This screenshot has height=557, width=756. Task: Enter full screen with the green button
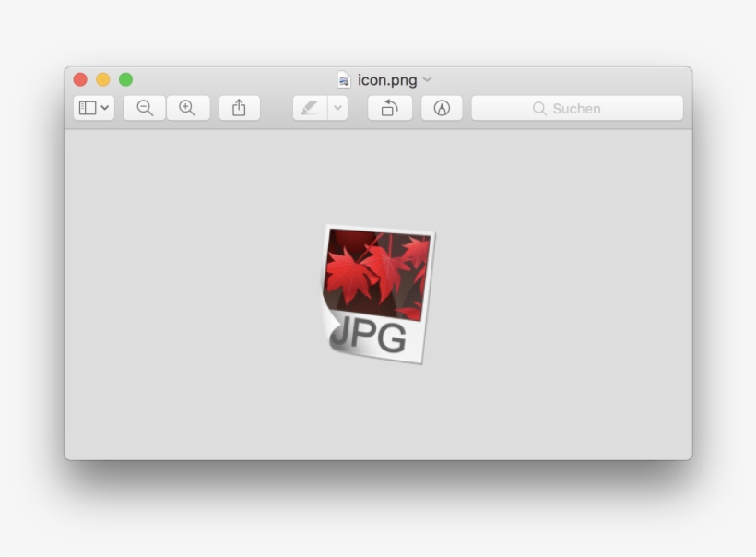pos(125,80)
